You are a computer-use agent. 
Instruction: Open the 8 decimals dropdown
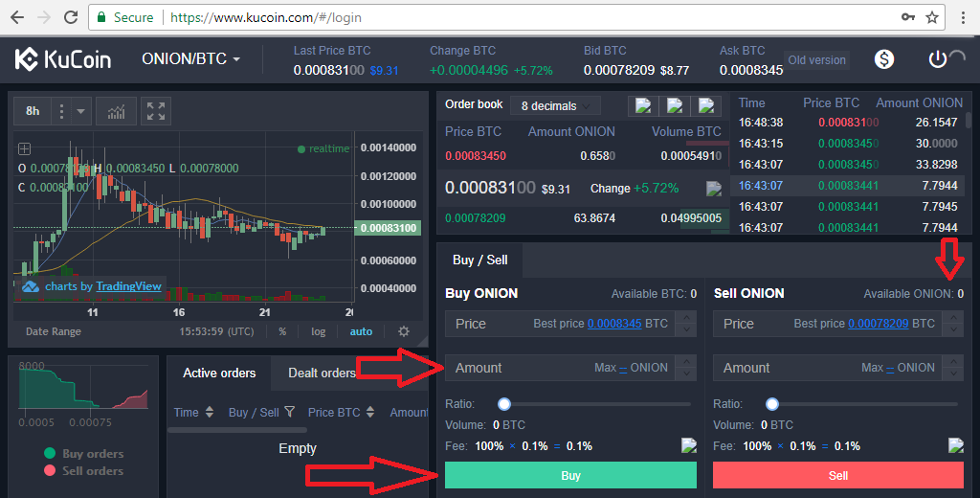[x=555, y=105]
